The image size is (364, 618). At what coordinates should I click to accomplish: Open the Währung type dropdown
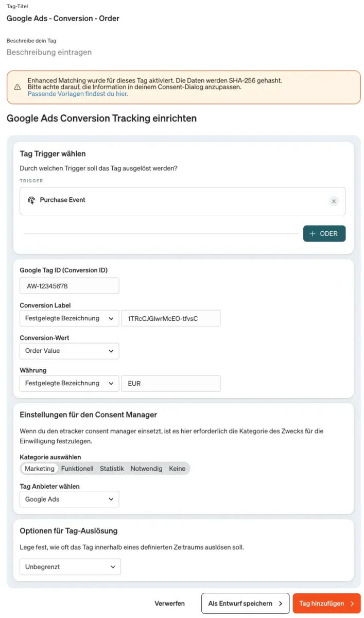tap(70, 383)
